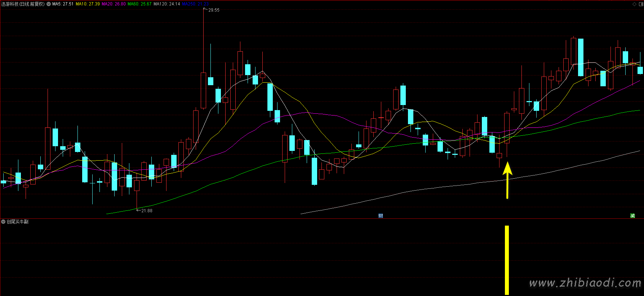Expand the 创尾买牛副 indicator dropdown arrow

tap(3, 222)
